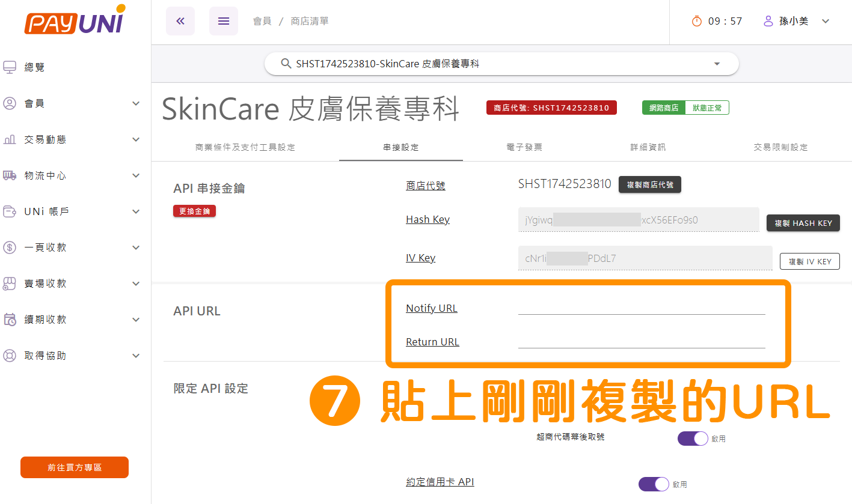Click the store search box SHST1742523810-SkinCare
Image resolution: width=852 pixels, height=504 pixels.
tap(501, 64)
